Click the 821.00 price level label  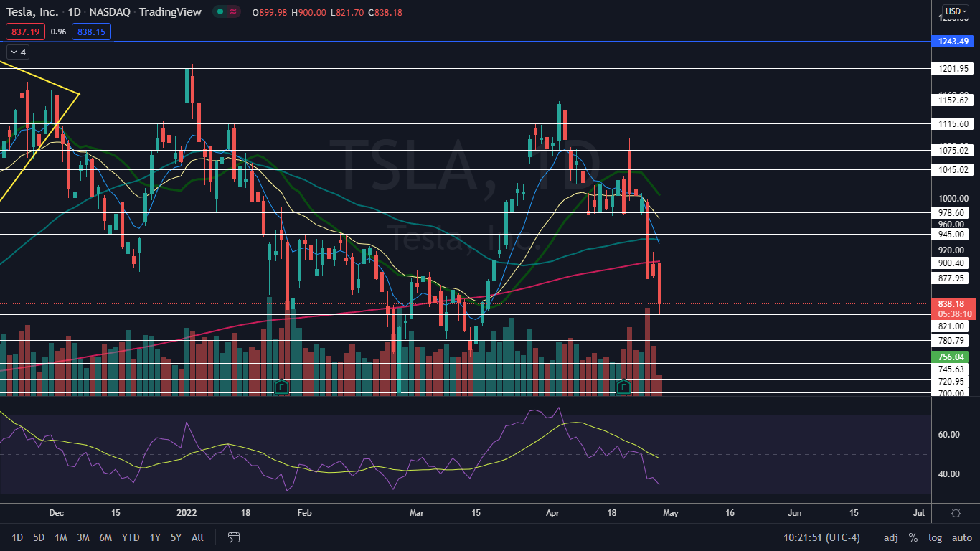tap(951, 326)
